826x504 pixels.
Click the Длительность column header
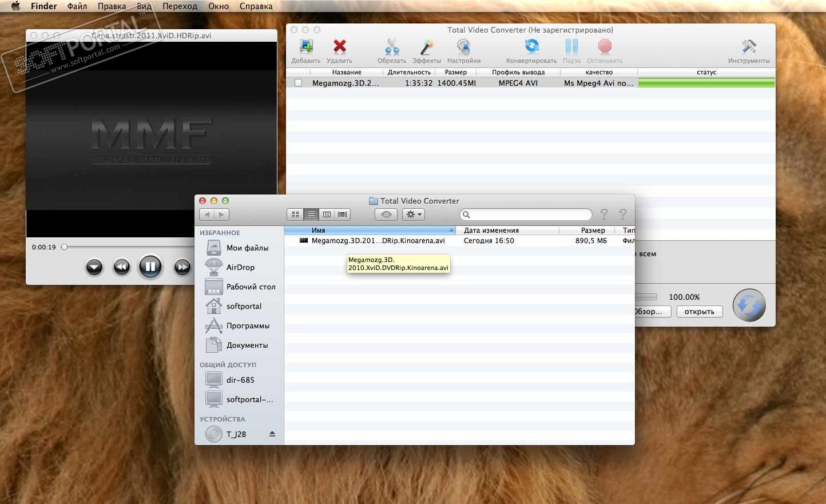point(409,72)
